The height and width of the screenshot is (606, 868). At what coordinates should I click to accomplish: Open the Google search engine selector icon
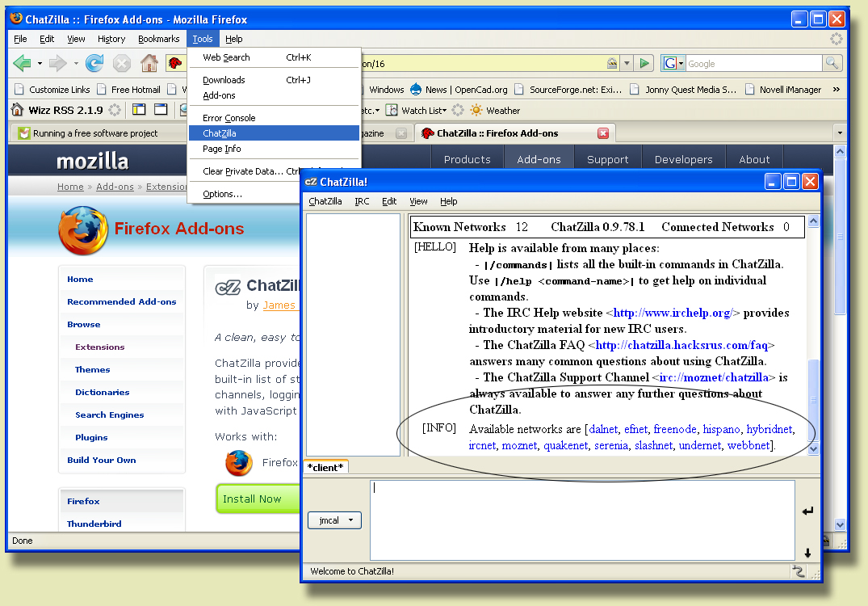[x=673, y=63]
